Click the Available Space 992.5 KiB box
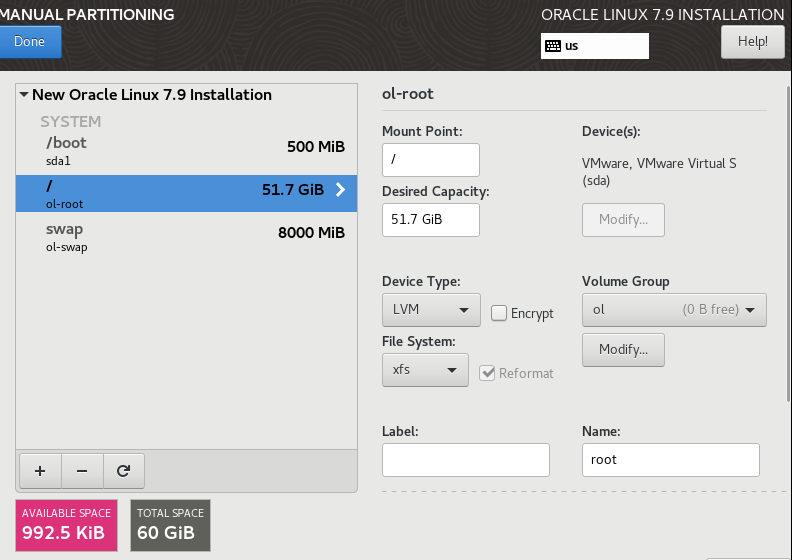The width and height of the screenshot is (792, 560). pyautogui.click(x=67, y=525)
